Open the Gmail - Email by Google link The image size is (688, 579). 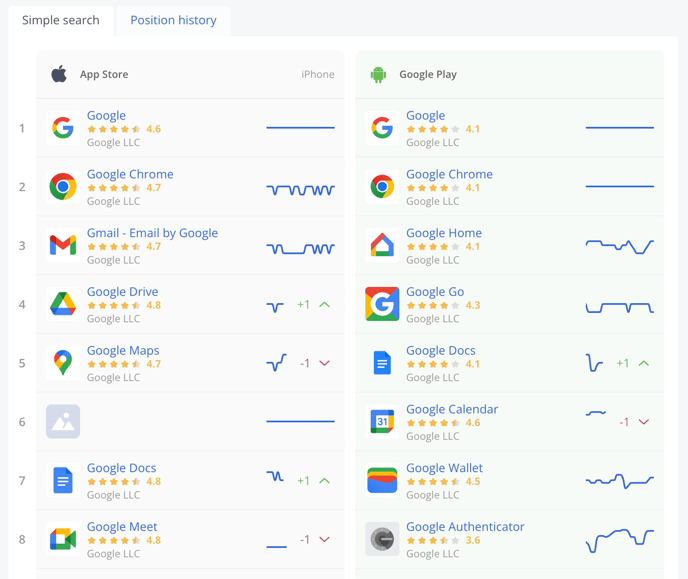(152, 233)
